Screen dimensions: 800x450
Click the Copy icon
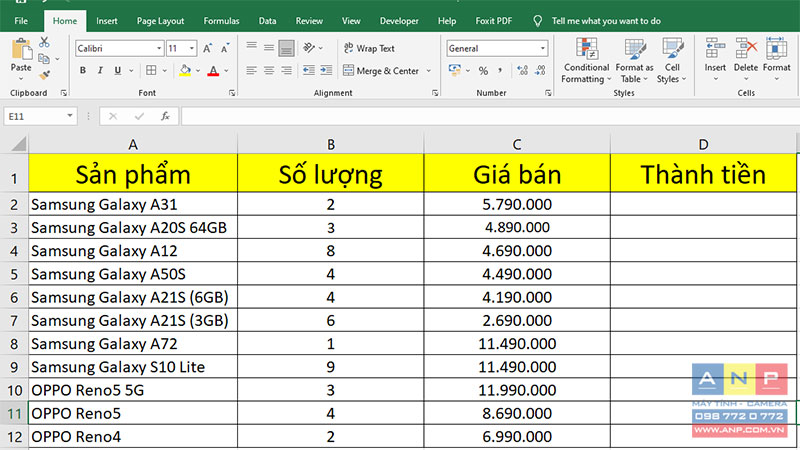click(x=44, y=58)
